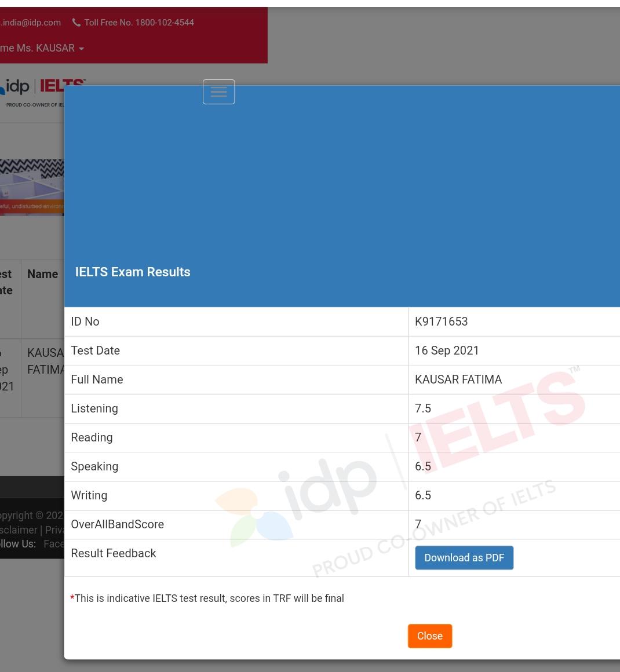
Task: Click the Name column header
Action: [42, 274]
